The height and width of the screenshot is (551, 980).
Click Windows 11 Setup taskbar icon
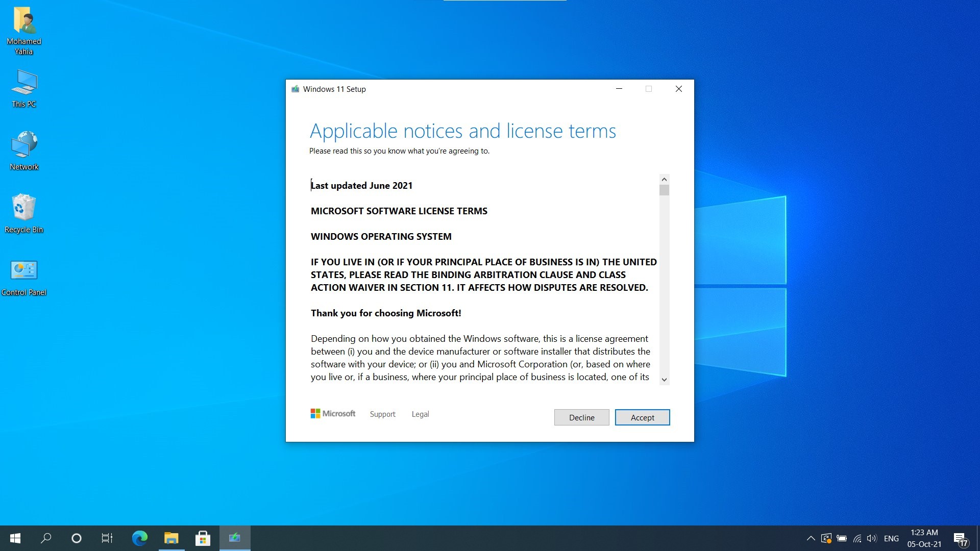click(235, 538)
